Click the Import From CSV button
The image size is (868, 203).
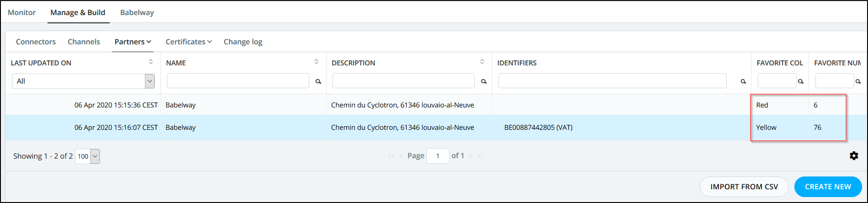coord(744,187)
